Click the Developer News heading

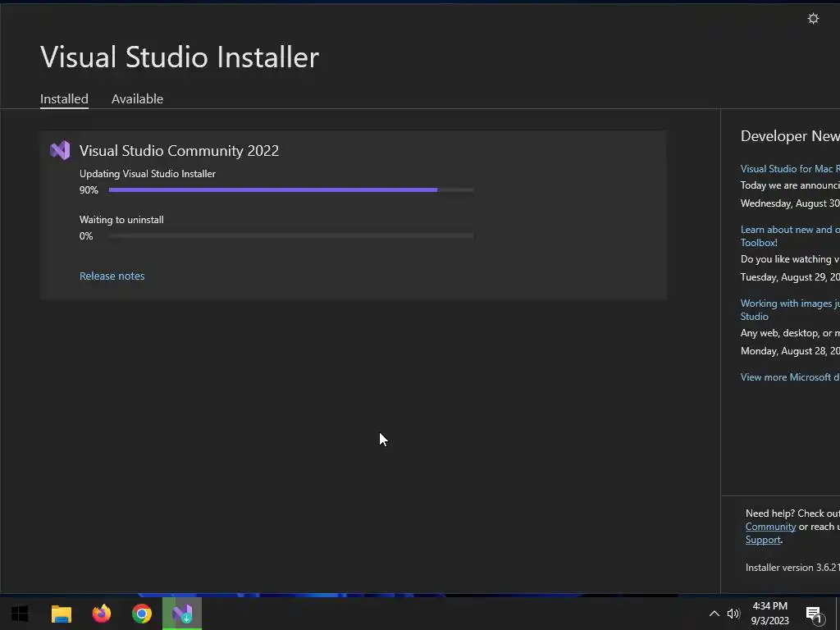pyautogui.click(x=790, y=136)
